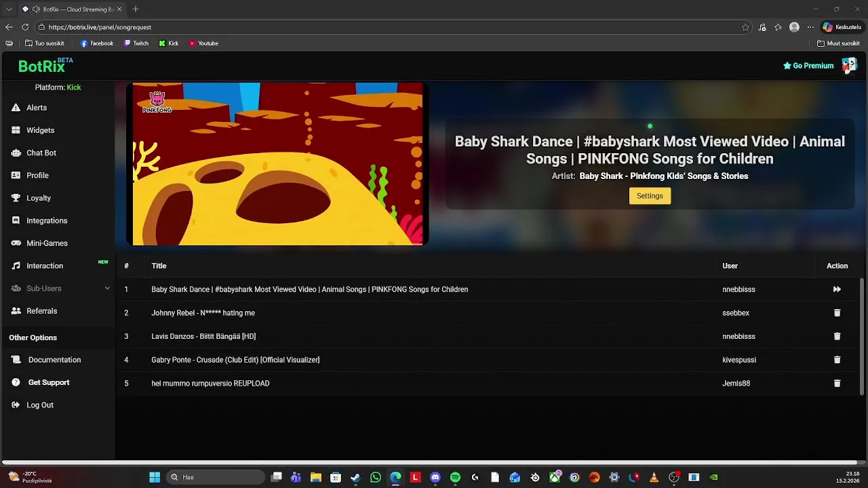Screen dimensions: 868x488
Task: Select the BotRix — Cloud Streaming tab
Action: [71, 9]
